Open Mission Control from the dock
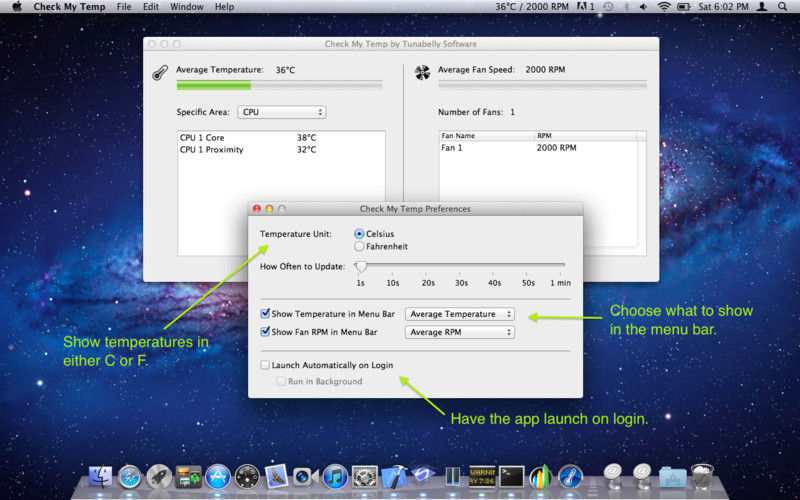 (188, 477)
